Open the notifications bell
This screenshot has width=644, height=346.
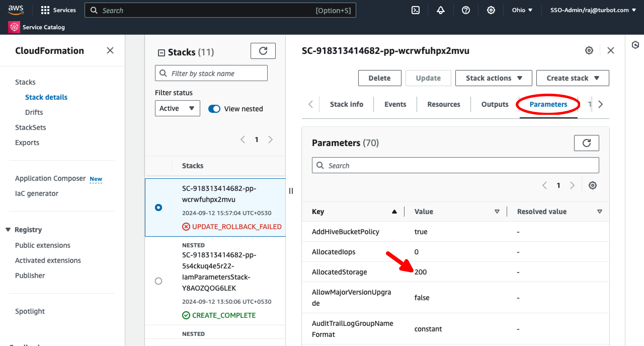[440, 10]
